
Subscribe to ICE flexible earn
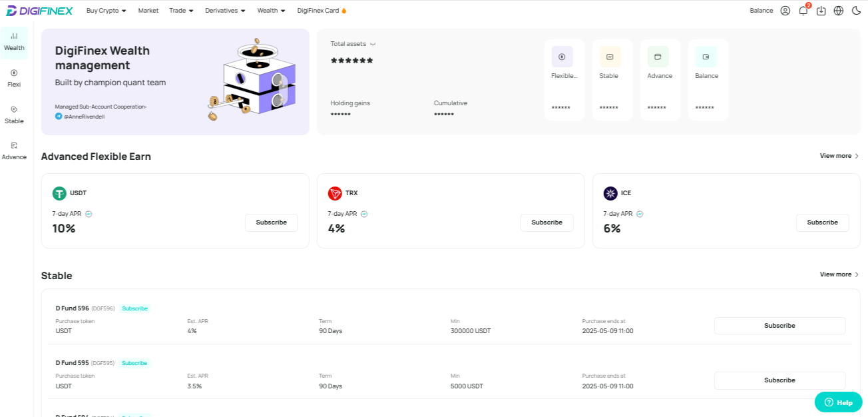(x=822, y=222)
